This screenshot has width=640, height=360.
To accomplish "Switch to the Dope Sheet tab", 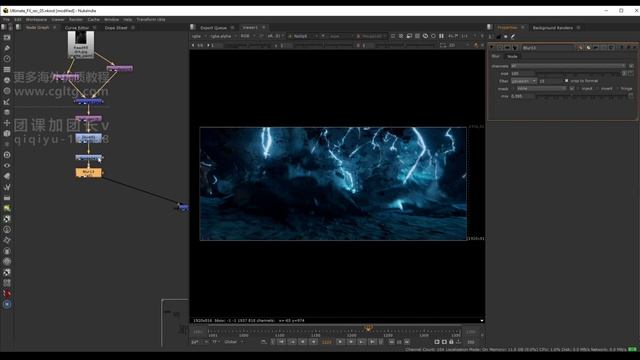I will [x=116, y=28].
